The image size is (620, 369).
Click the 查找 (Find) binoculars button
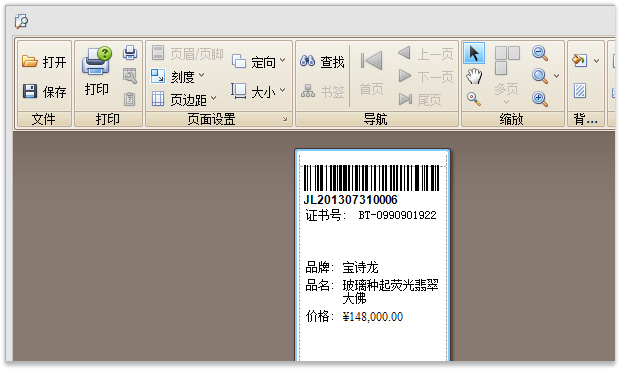coord(322,61)
